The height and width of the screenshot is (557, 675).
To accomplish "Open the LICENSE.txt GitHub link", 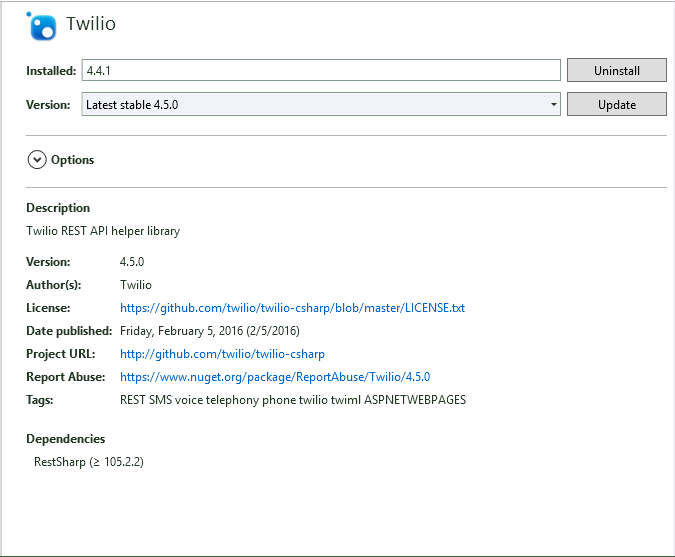I will coord(292,308).
